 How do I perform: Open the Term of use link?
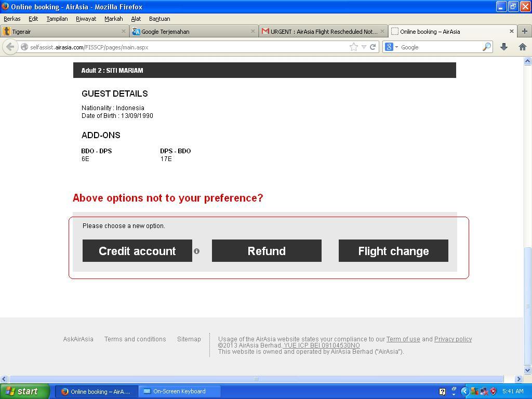[403, 339]
